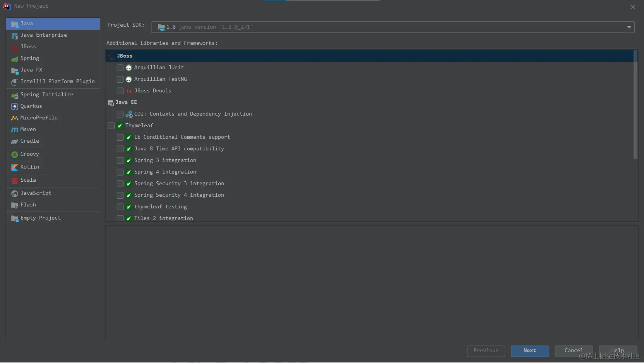644x363 pixels.
Task: Click the Gradle elephant icon
Action: point(15,141)
